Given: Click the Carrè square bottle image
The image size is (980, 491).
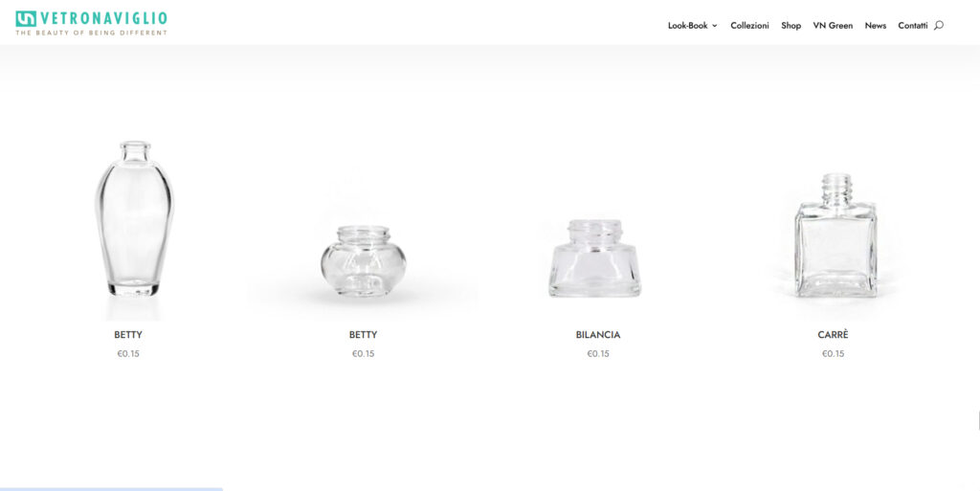Looking at the screenshot, I should 835,235.
